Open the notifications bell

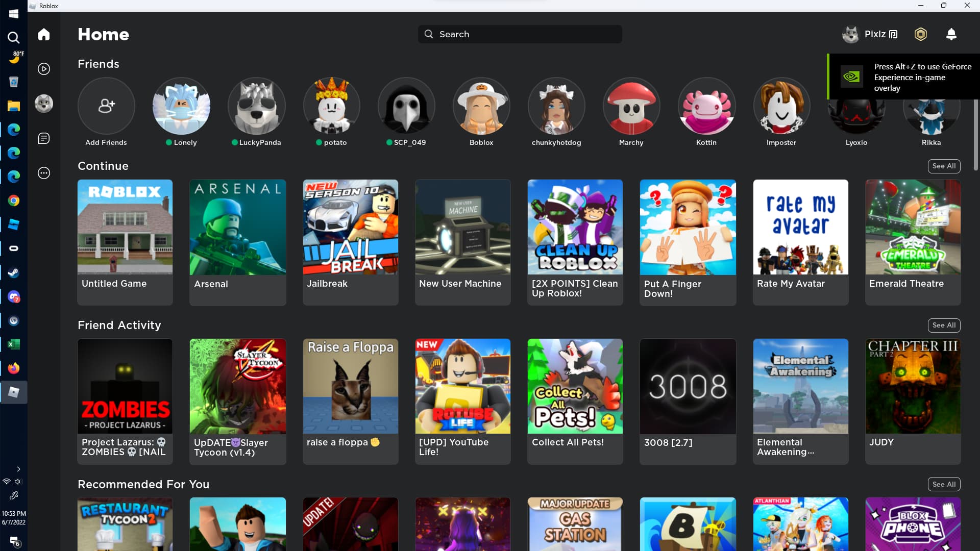click(951, 34)
